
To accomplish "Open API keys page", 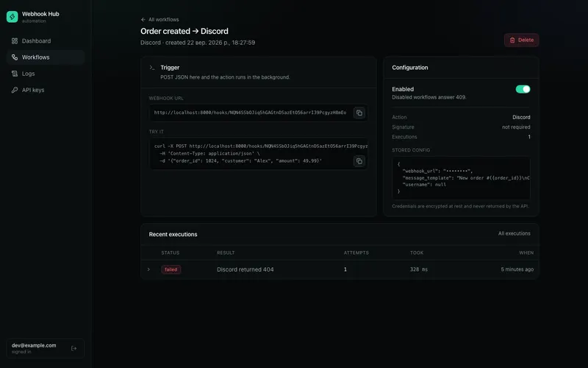I will coord(46,90).
